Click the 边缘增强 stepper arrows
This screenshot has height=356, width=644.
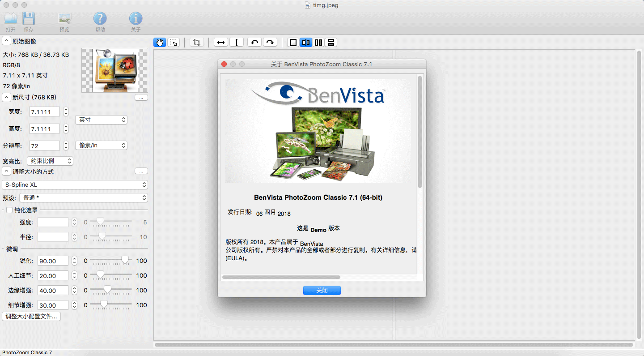pyautogui.click(x=75, y=291)
